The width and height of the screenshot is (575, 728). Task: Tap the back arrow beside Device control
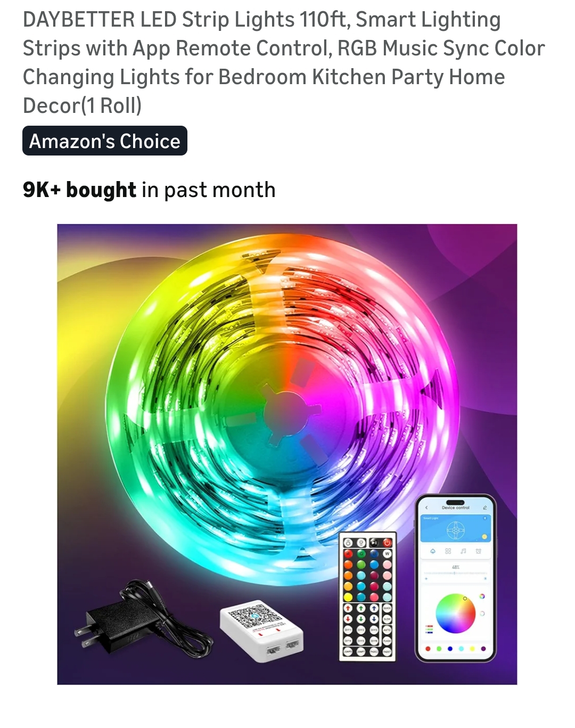click(x=426, y=508)
